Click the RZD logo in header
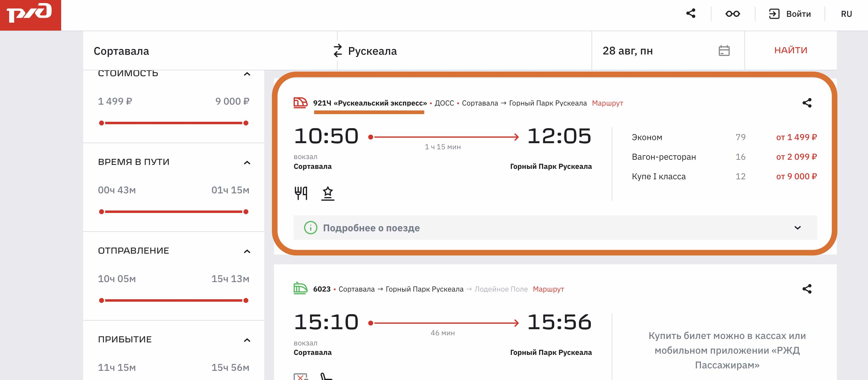This screenshot has height=380, width=868. coord(30,15)
